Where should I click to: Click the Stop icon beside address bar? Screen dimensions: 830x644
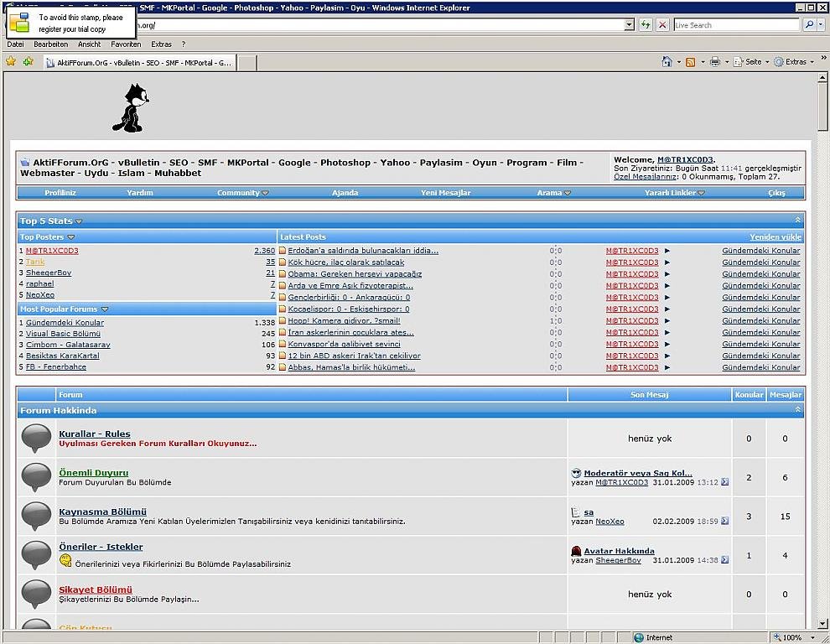point(662,25)
